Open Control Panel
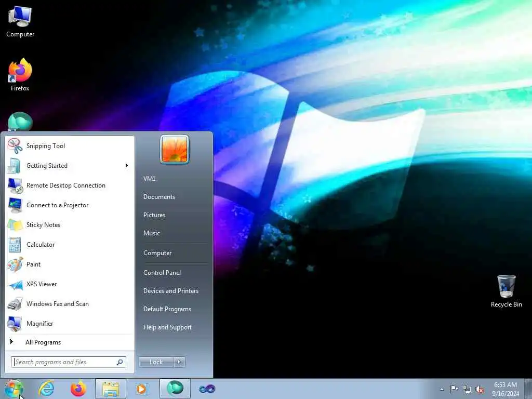Viewport: 532px width, 399px height. coord(162,273)
